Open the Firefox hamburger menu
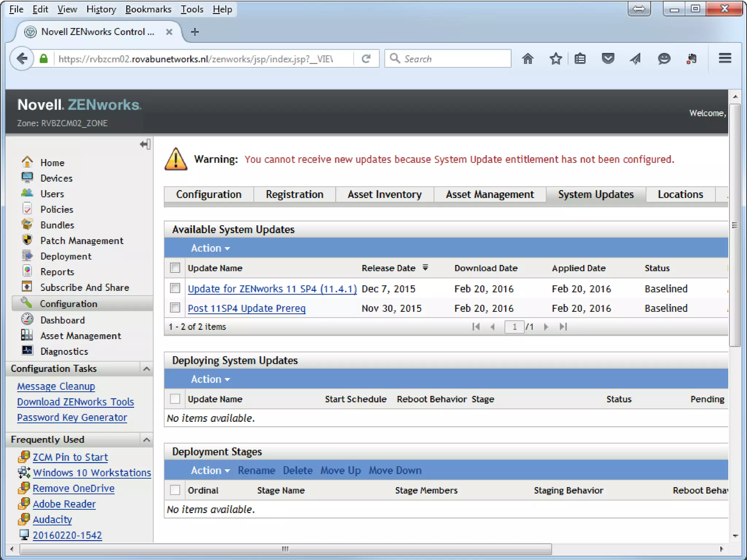Viewport: 747px width, 560px height. [x=725, y=58]
